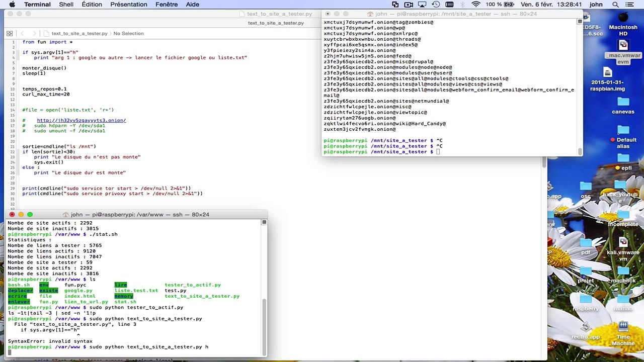Open the Spotlight search icon

[615, 5]
